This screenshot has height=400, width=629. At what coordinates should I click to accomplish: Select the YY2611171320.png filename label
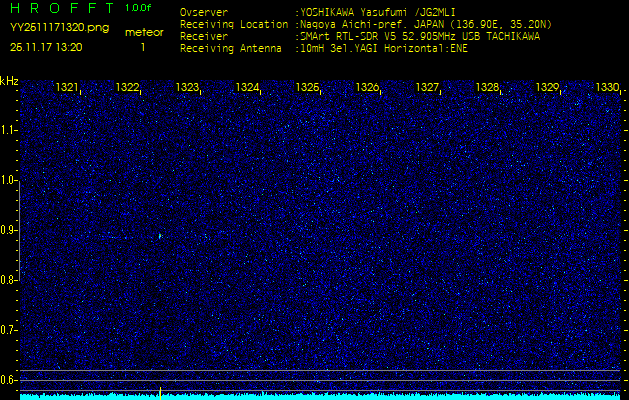pyautogui.click(x=52, y=28)
